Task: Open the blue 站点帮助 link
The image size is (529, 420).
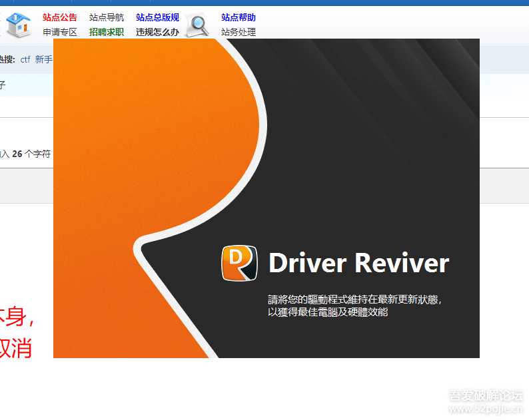Action: [239, 17]
